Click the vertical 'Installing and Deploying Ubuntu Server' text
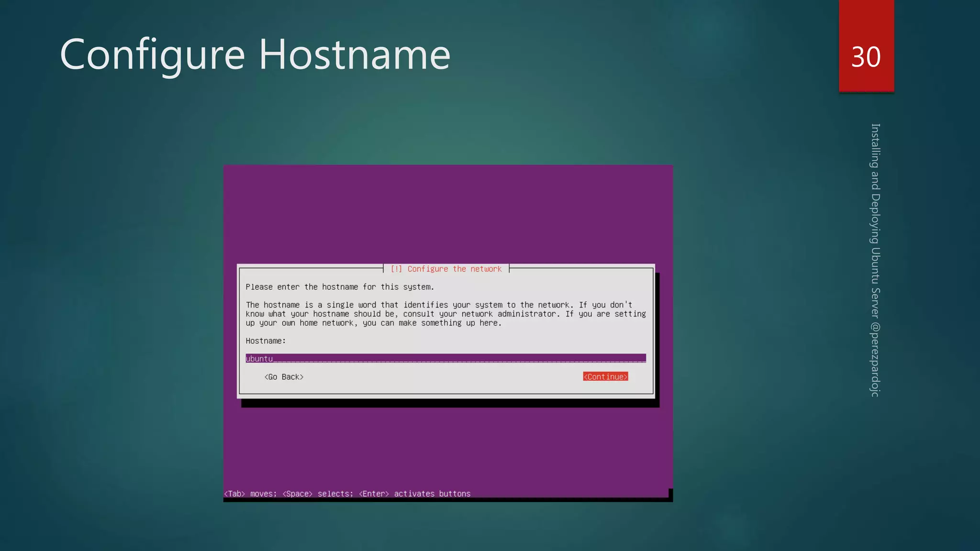This screenshot has width=980, height=551. (875, 220)
